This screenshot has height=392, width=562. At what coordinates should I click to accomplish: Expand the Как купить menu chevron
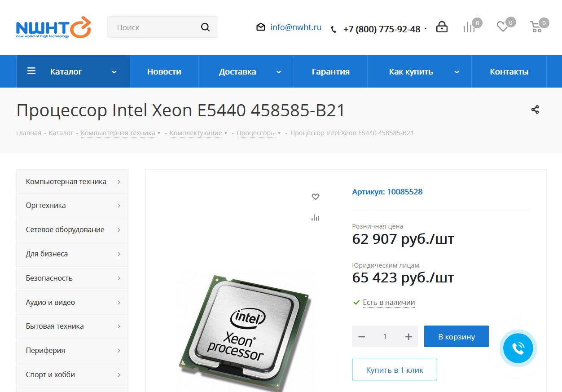(457, 72)
